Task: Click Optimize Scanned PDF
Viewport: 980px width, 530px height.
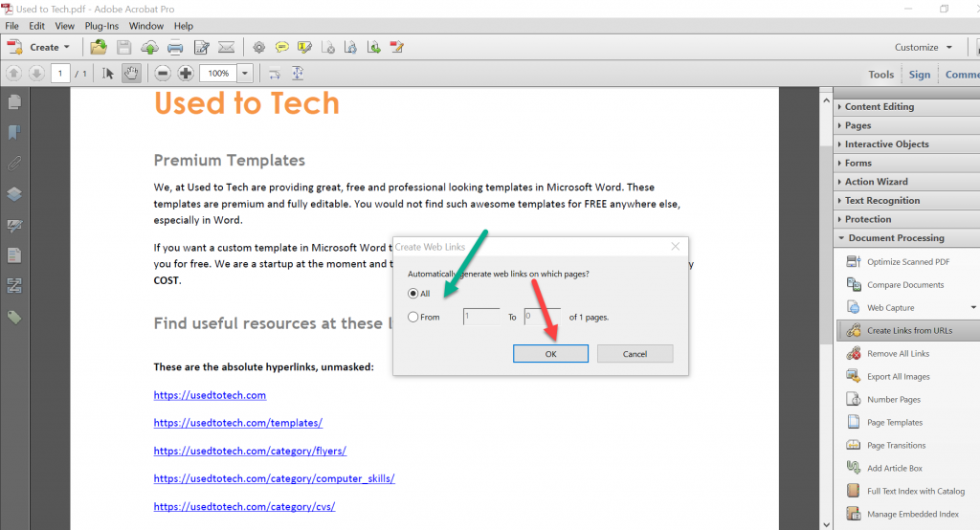Action: pos(908,262)
